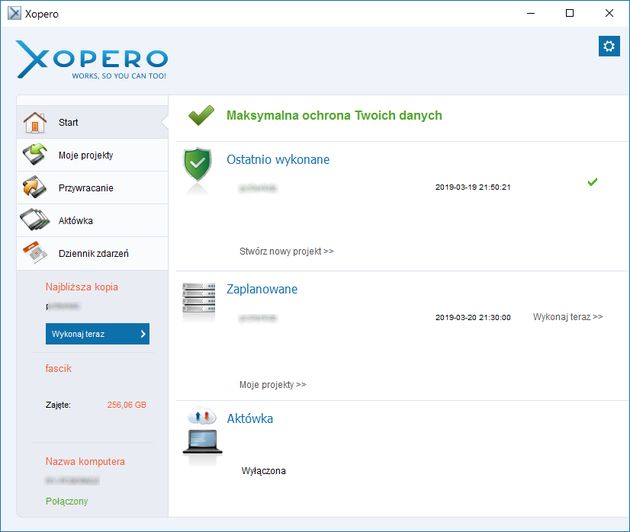Click the laptop cloud Aktówka icon
630x532 pixels.
[x=202, y=431]
